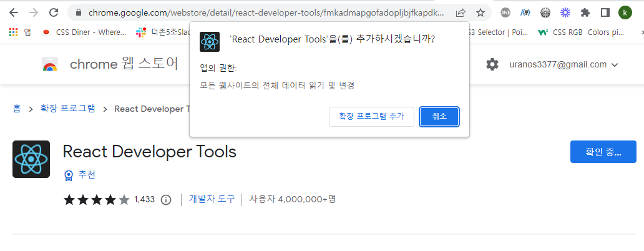The image size is (644, 251).
Task: Open the CSS RGB Colors bookmark
Action: tap(581, 32)
